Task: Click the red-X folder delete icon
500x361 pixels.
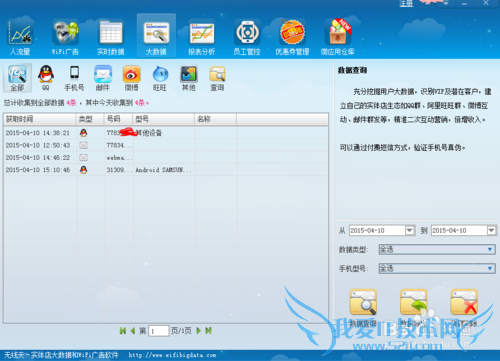Action: [464, 303]
